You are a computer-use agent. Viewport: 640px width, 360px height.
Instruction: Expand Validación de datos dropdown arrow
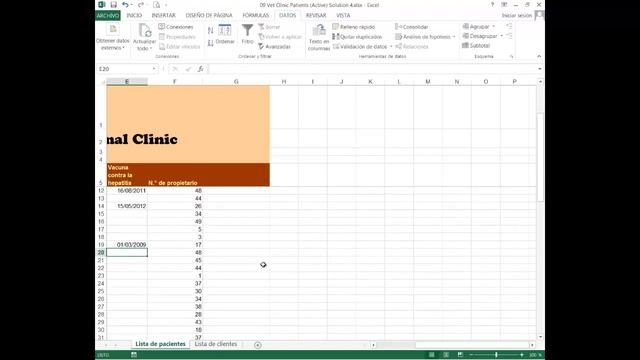(391, 47)
